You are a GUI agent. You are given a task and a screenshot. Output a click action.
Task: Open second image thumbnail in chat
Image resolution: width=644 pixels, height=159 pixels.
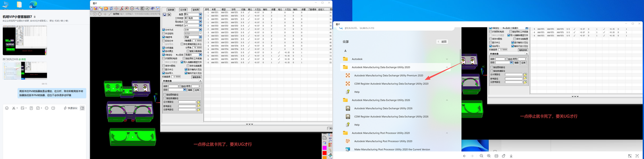coord(25,71)
